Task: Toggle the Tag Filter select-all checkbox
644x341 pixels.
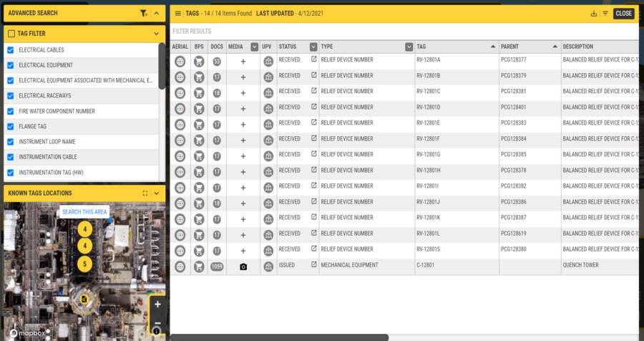Action: click(11, 33)
